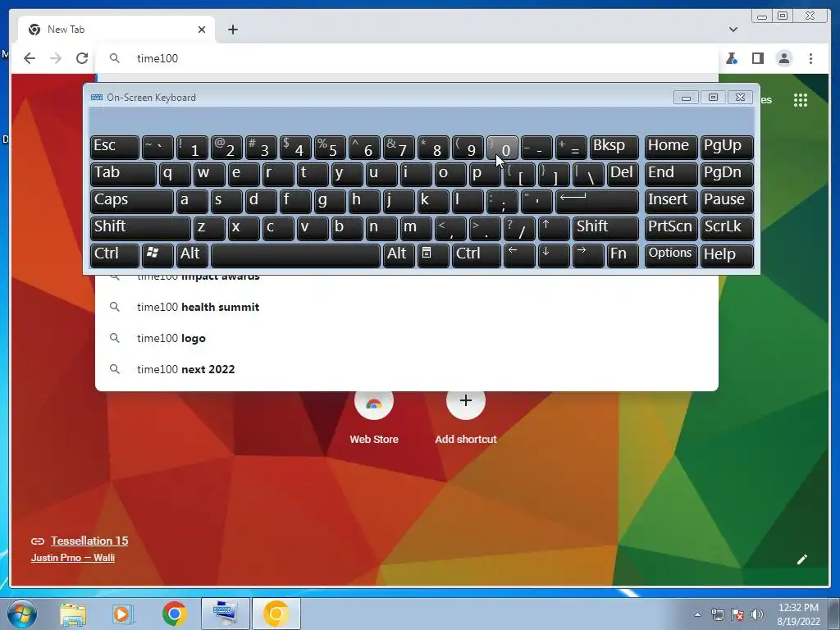This screenshot has width=840, height=630.
Task: Reload the page with refresh icon
Action: tap(82, 58)
